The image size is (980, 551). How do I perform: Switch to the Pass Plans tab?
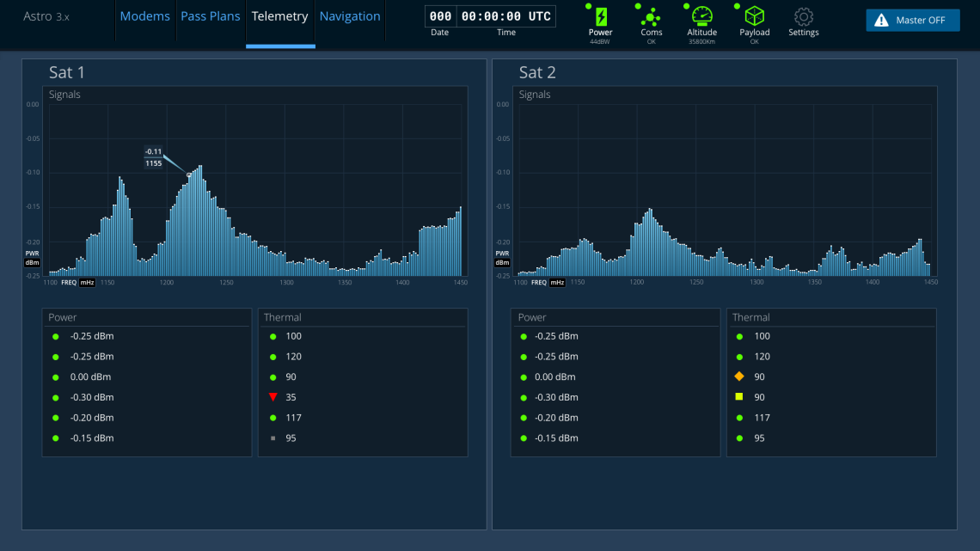(x=210, y=16)
